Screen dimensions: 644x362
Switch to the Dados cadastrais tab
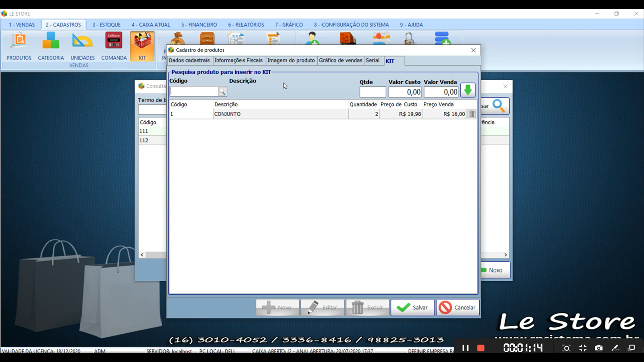[x=189, y=61]
